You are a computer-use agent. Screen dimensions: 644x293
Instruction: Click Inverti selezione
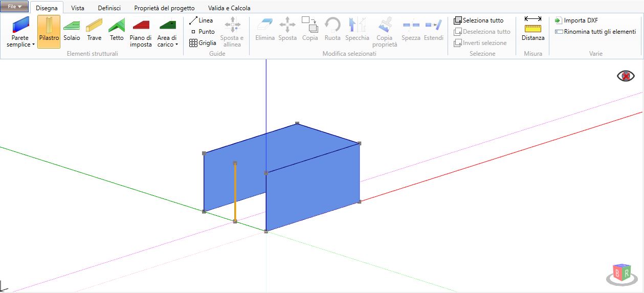(480, 43)
